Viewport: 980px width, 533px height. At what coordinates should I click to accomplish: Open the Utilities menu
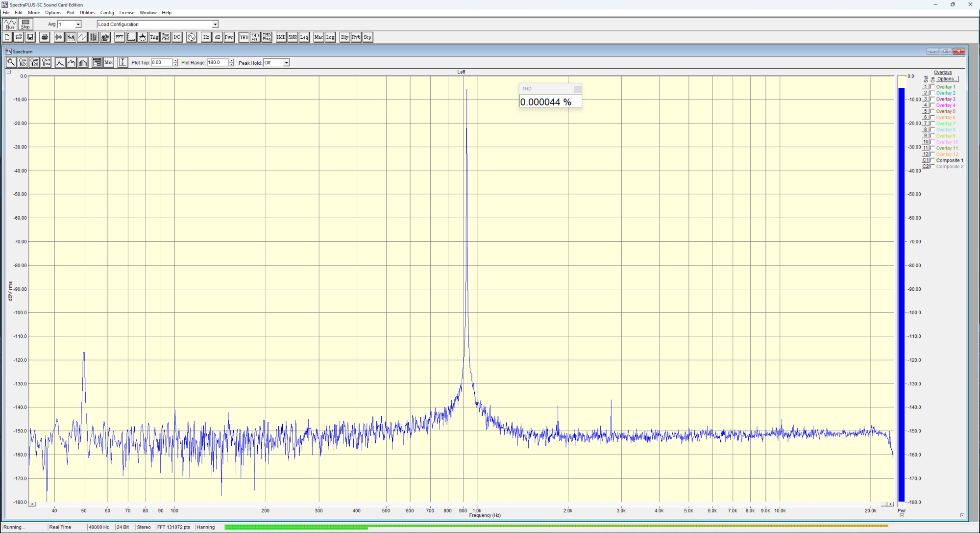pyautogui.click(x=87, y=13)
